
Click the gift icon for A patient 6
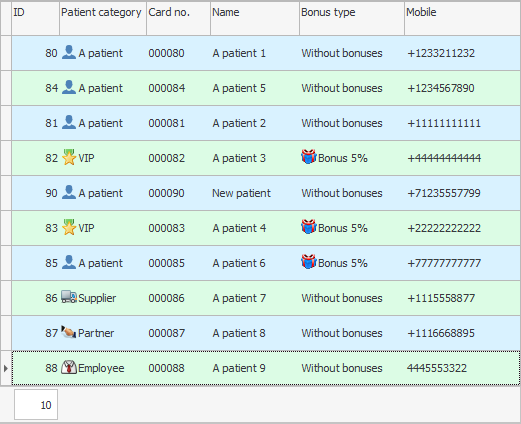[x=309, y=262]
